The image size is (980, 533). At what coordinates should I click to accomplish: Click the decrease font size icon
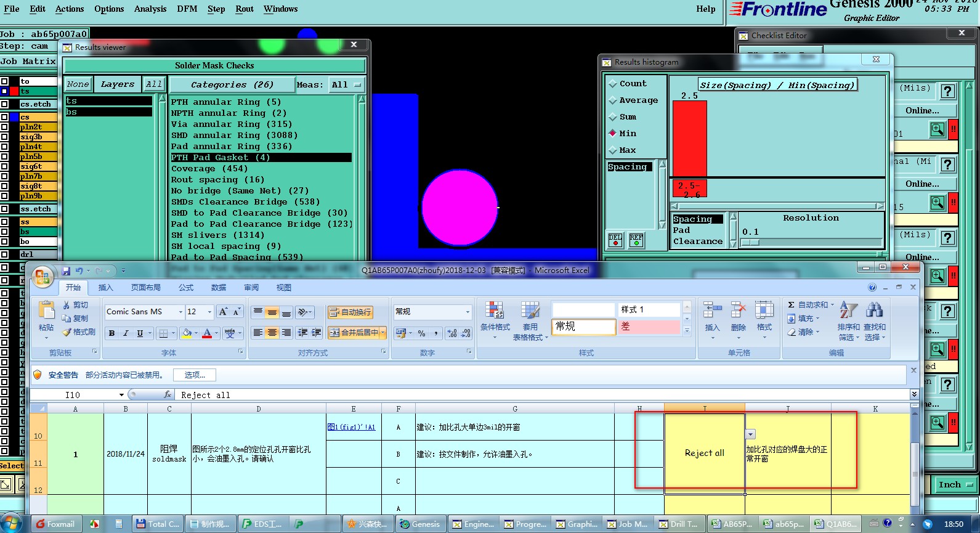tap(236, 312)
